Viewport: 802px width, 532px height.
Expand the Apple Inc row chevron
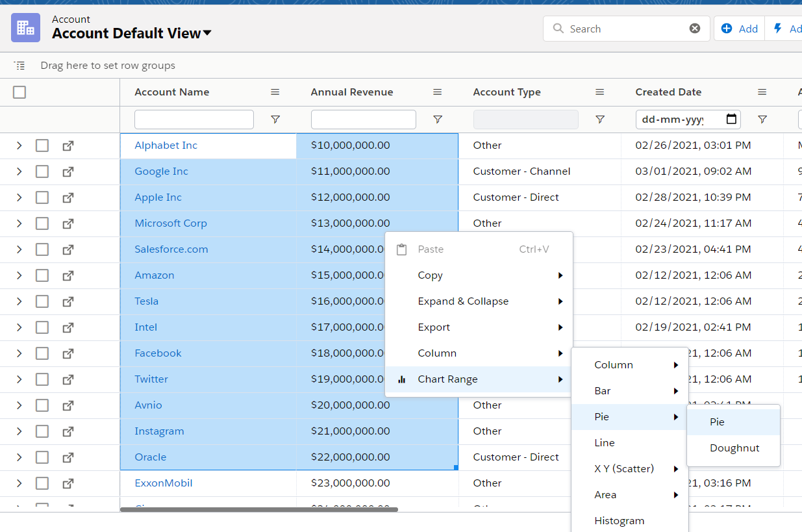pos(19,197)
